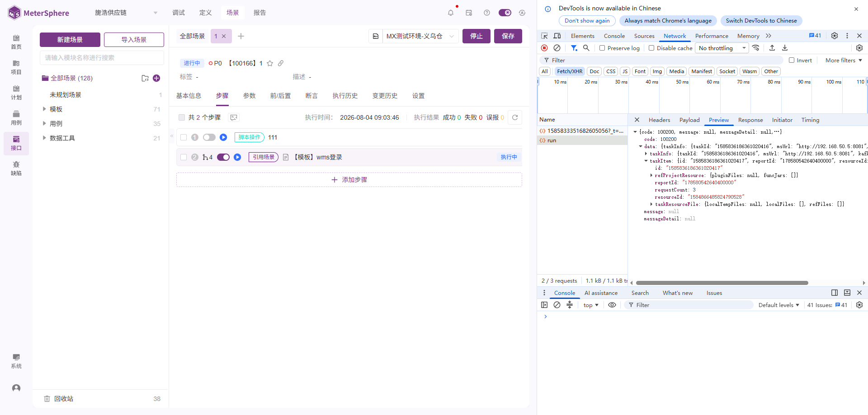The image size is (868, 415).
Task: Open 缺陷 in the sidebar
Action: point(16,168)
